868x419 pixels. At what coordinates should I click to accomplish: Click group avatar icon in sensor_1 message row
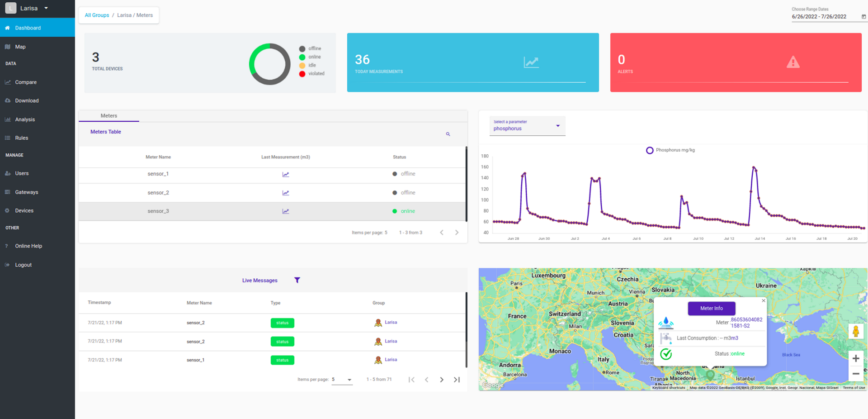click(x=378, y=360)
